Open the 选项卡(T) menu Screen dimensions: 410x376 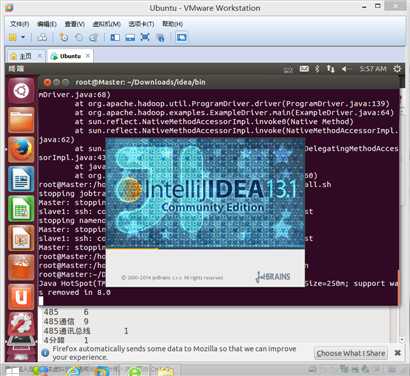tap(141, 24)
